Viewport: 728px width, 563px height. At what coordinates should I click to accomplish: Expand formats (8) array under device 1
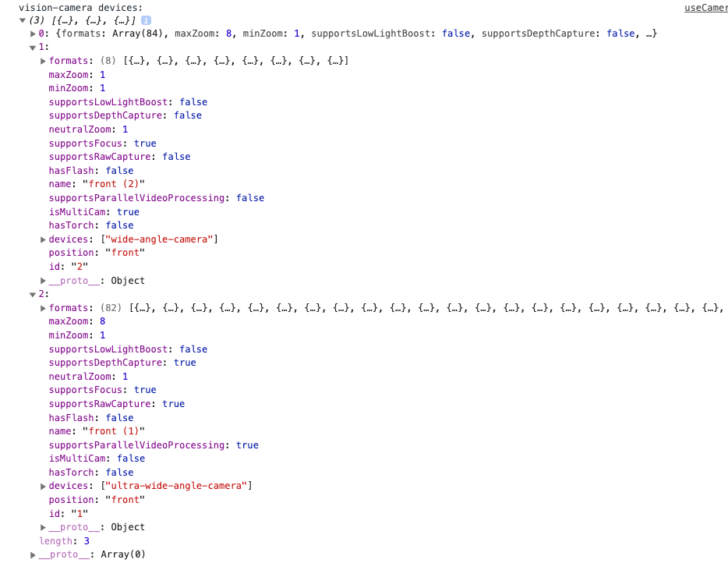[x=43, y=61]
